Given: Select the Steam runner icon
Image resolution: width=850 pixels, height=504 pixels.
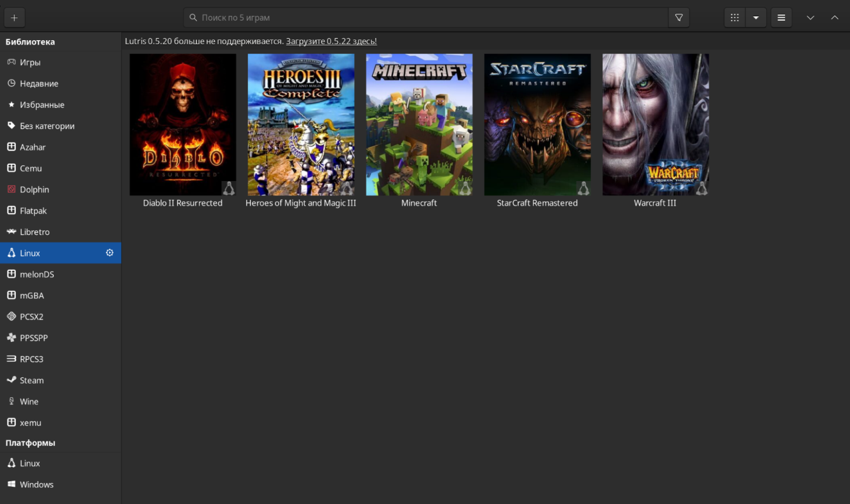Looking at the screenshot, I should click(x=12, y=380).
